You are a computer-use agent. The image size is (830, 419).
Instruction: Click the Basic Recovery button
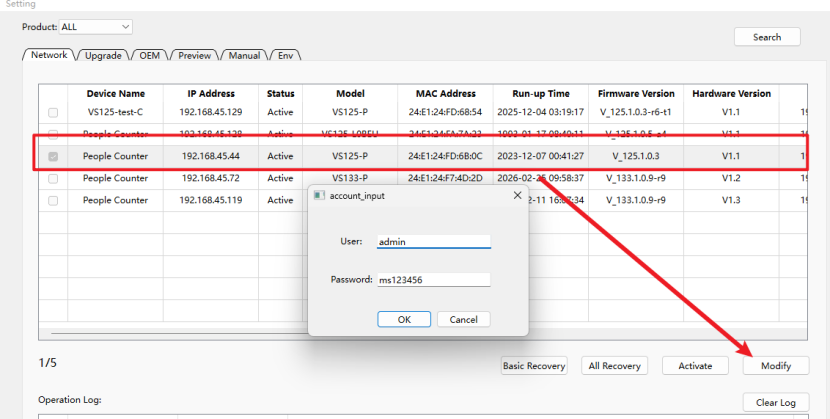coord(534,366)
